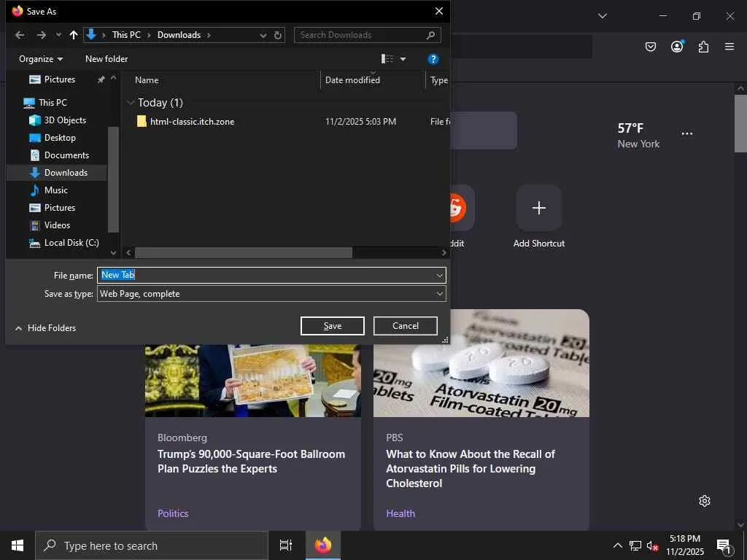The width and height of the screenshot is (747, 560).
Task: Click the Downloads icon in address bar
Action: click(x=91, y=34)
